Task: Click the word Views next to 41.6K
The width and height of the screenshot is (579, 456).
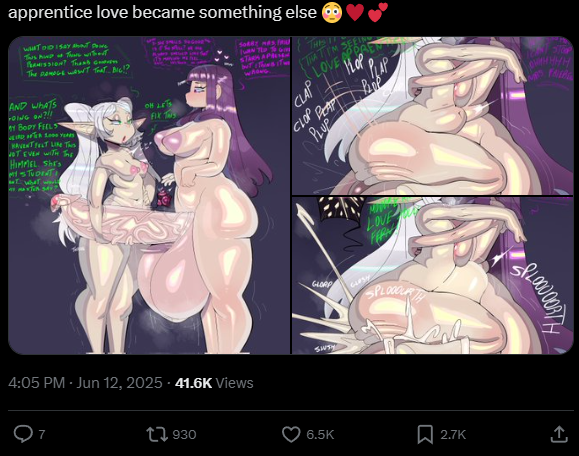Action: [234, 383]
